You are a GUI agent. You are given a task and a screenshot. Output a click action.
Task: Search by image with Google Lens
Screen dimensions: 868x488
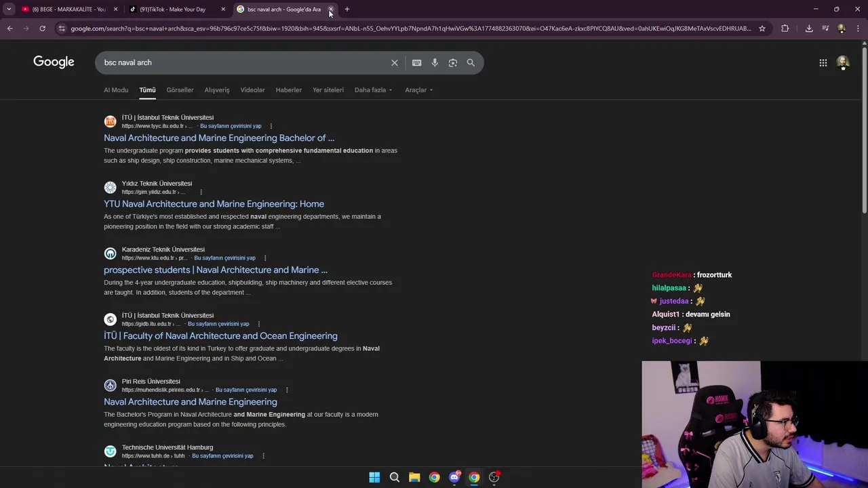point(453,62)
